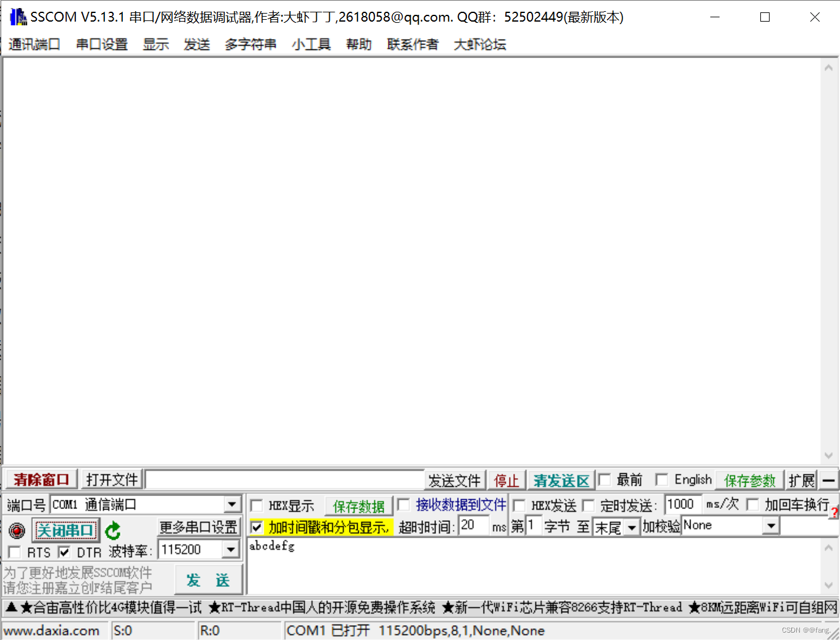Screen dimensions: 840x640
Task: Click the red record indicator icon
Action: (17, 530)
